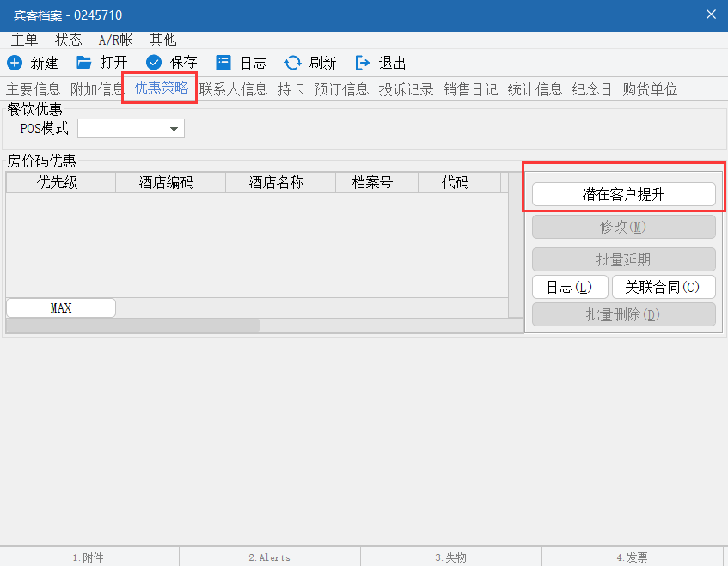Open the 状态 menu
The height and width of the screenshot is (566, 728).
69,40
